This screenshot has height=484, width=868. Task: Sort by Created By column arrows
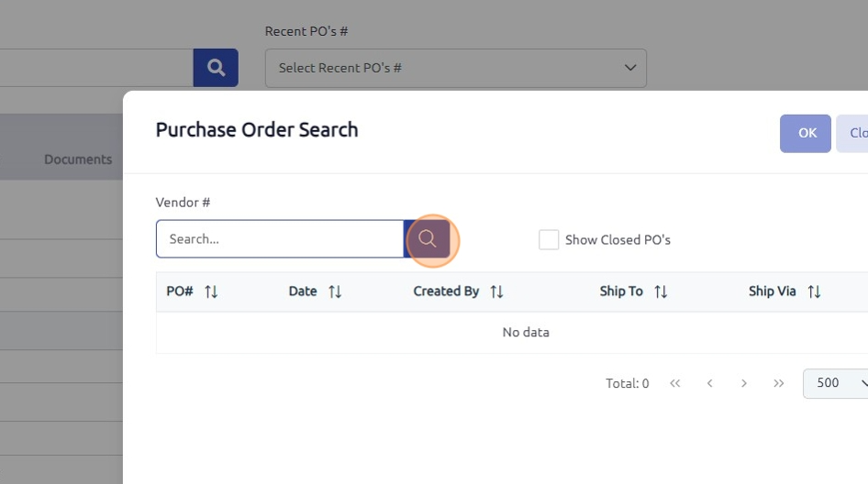point(496,291)
